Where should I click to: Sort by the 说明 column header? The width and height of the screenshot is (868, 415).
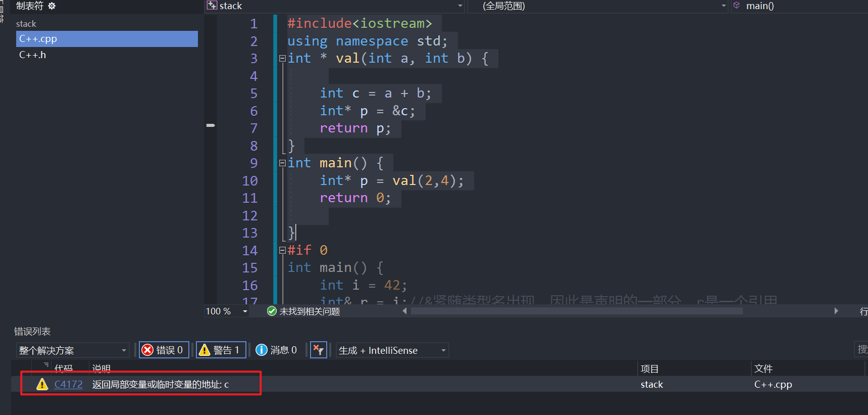(x=101, y=368)
